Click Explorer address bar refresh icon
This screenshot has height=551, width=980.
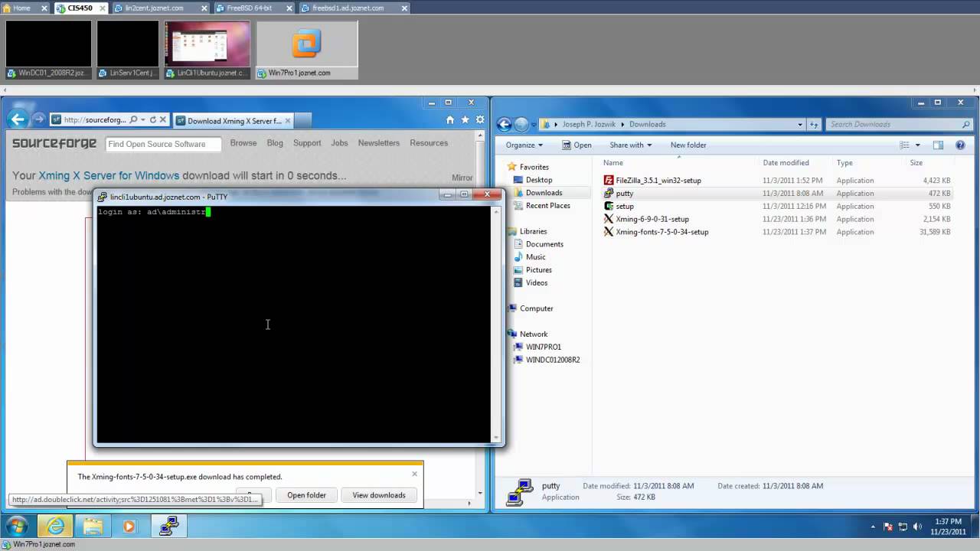(814, 124)
